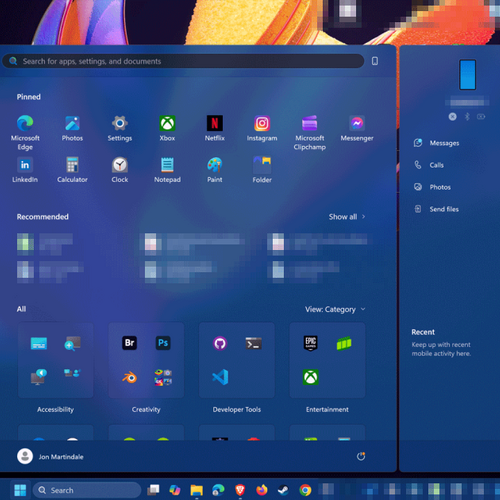This screenshot has width=500, height=500.
Task: Launch Instagram from pinned apps
Action: [262, 128]
